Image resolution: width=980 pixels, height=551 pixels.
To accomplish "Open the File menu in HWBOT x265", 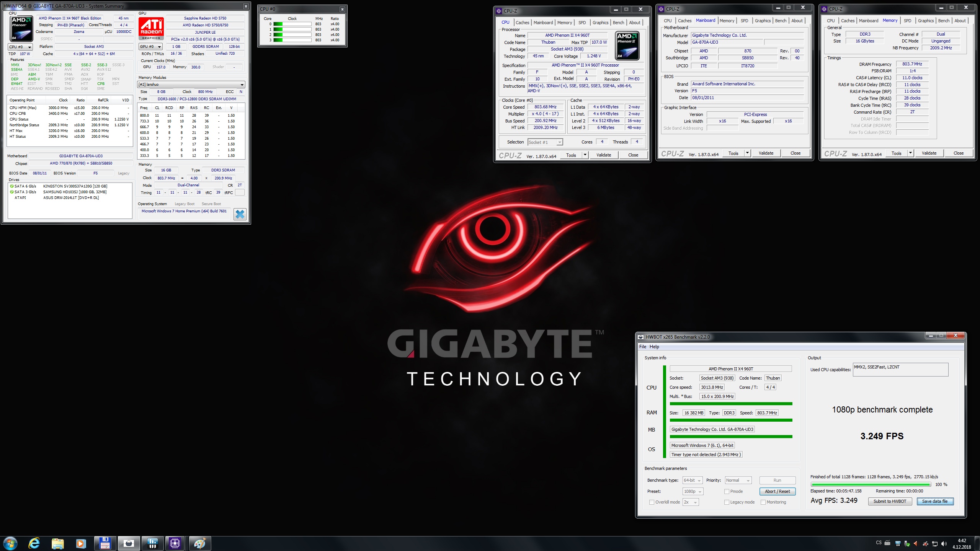I will tap(642, 347).
